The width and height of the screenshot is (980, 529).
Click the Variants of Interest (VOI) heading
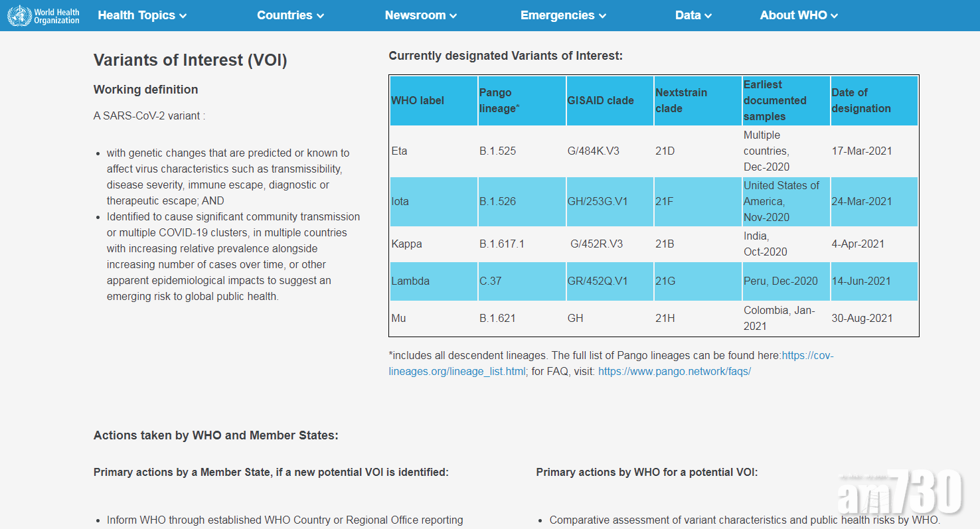coord(190,60)
